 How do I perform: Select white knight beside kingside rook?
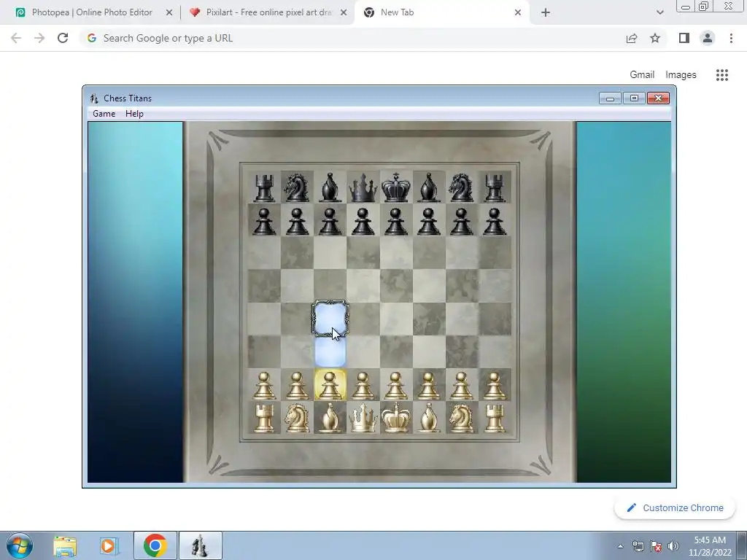click(x=461, y=418)
